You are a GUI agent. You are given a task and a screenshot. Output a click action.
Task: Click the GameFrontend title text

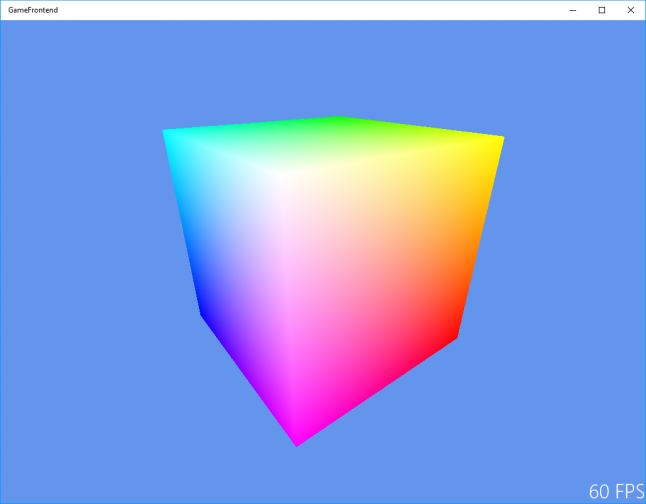(x=32, y=10)
